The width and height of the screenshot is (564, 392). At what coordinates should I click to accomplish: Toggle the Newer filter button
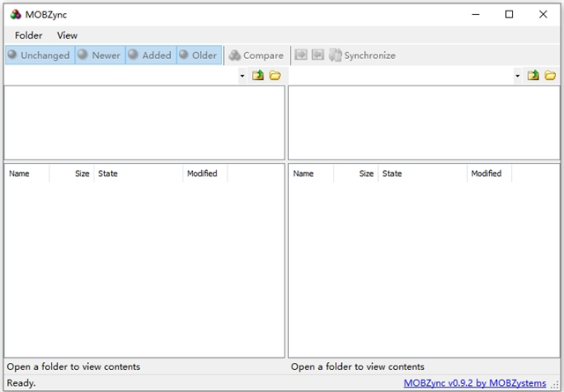coord(100,55)
